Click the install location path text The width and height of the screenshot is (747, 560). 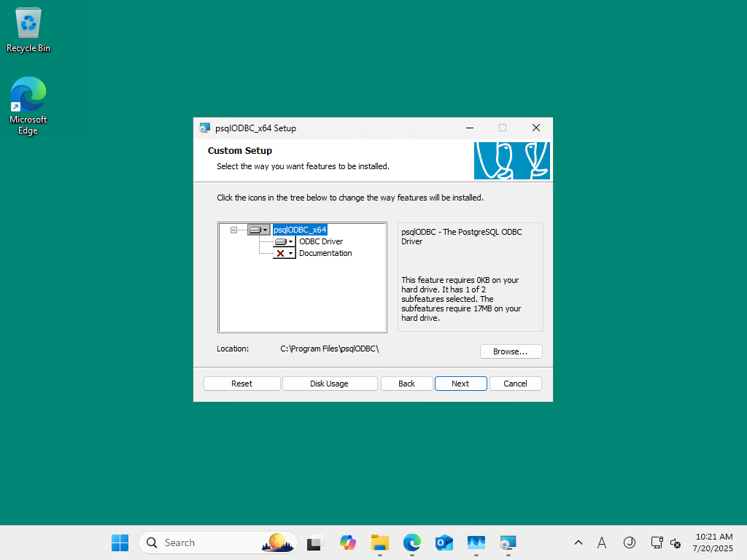click(329, 349)
